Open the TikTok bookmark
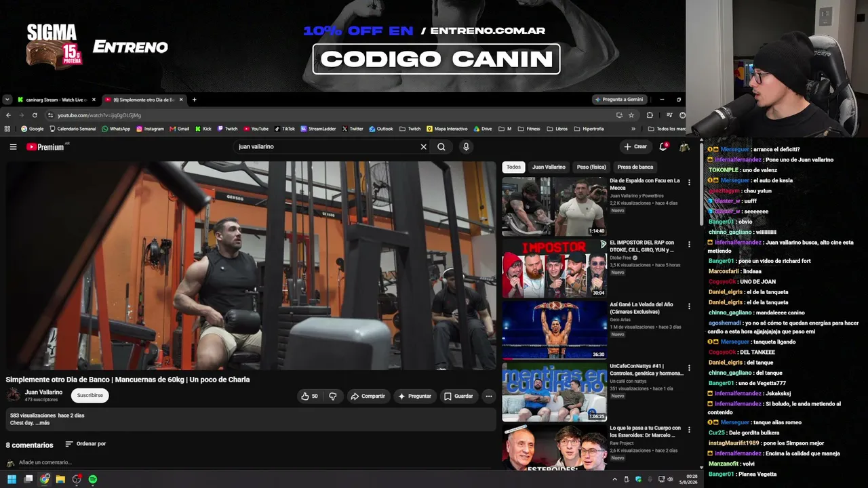 (284, 129)
